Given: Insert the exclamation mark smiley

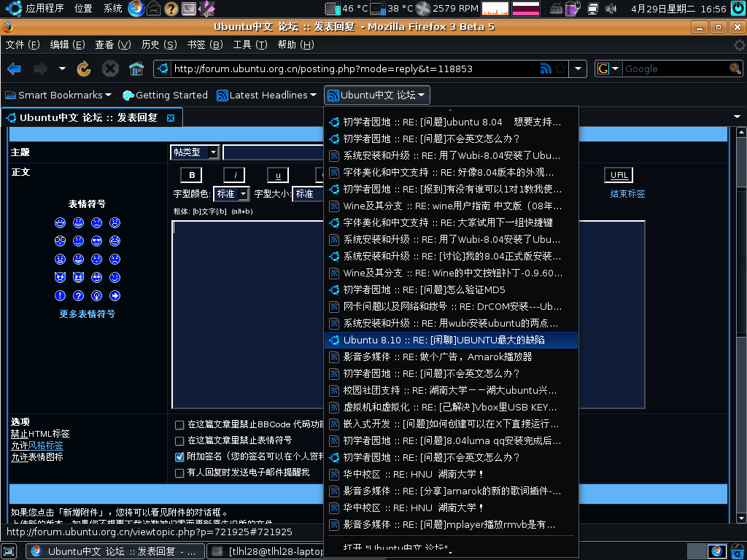Looking at the screenshot, I should tap(60, 296).
